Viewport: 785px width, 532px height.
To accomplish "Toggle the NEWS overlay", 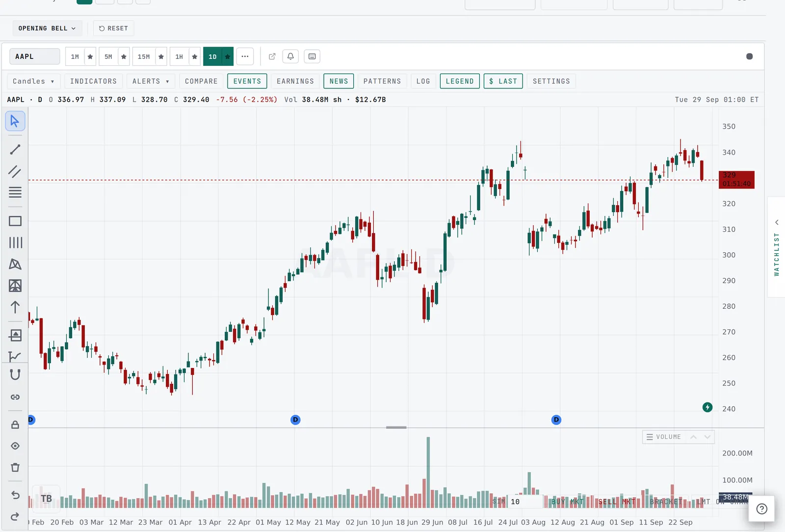I will click(x=339, y=81).
